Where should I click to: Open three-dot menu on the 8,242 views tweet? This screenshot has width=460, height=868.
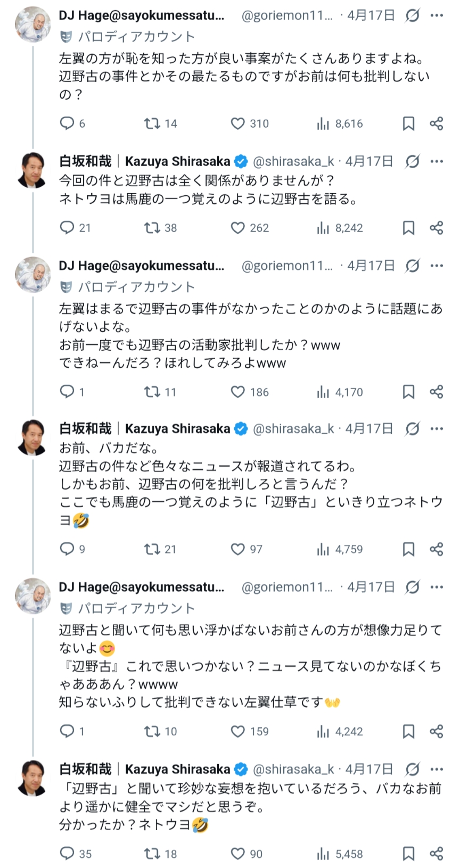(x=437, y=161)
